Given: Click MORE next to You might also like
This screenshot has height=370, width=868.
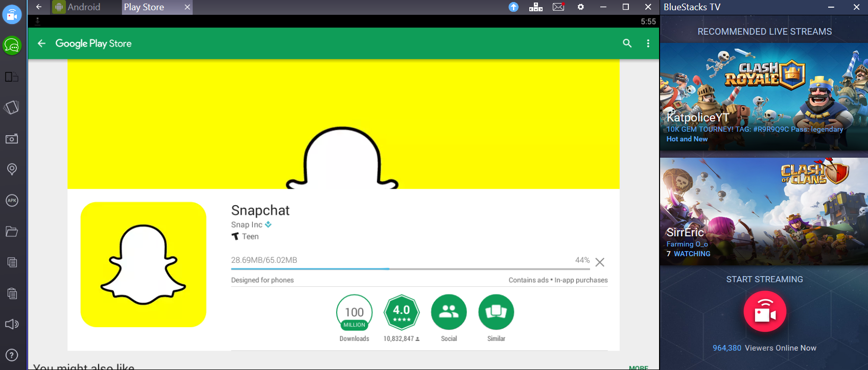Looking at the screenshot, I should [639, 367].
